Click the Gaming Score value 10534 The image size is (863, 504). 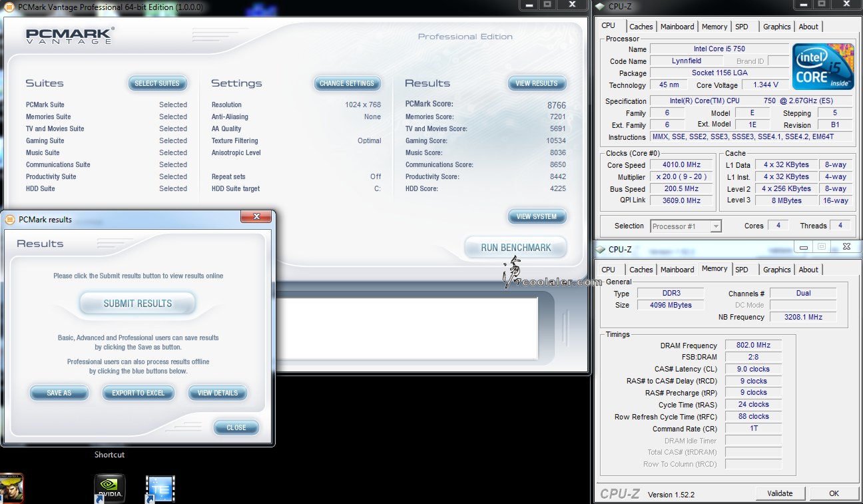click(x=556, y=140)
